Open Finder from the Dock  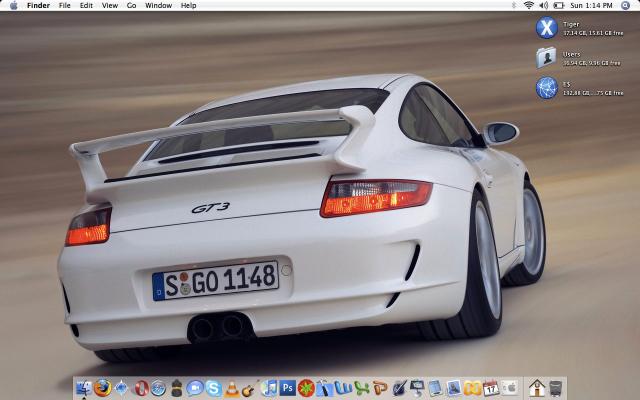tap(84, 388)
